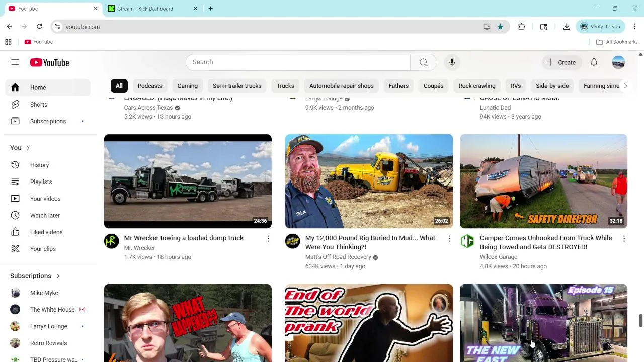This screenshot has height=362, width=644.
Task: Open the account avatar menu
Action: (618, 62)
